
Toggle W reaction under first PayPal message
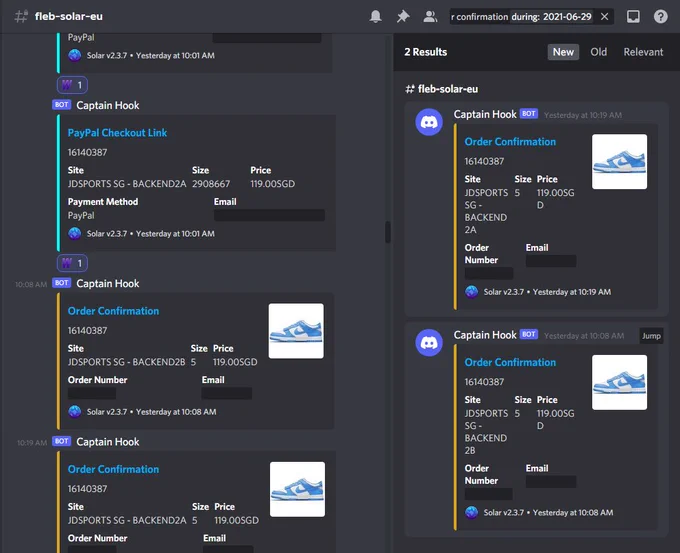(72, 85)
